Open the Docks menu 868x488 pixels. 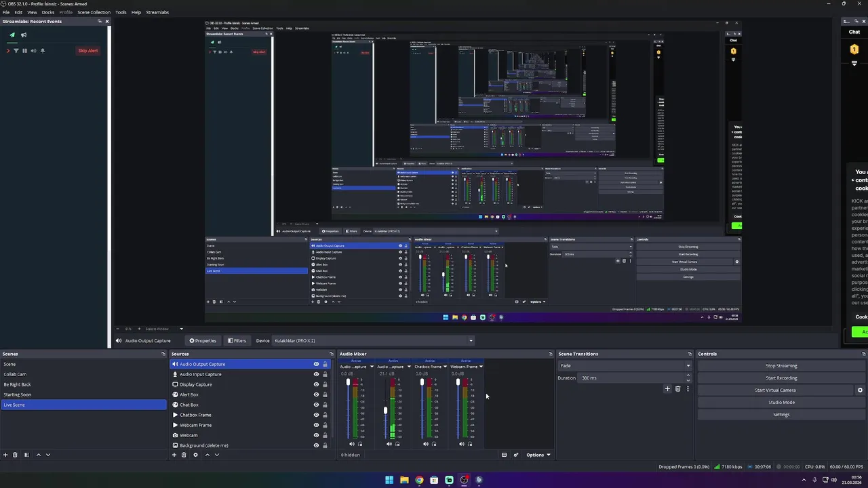click(48, 12)
